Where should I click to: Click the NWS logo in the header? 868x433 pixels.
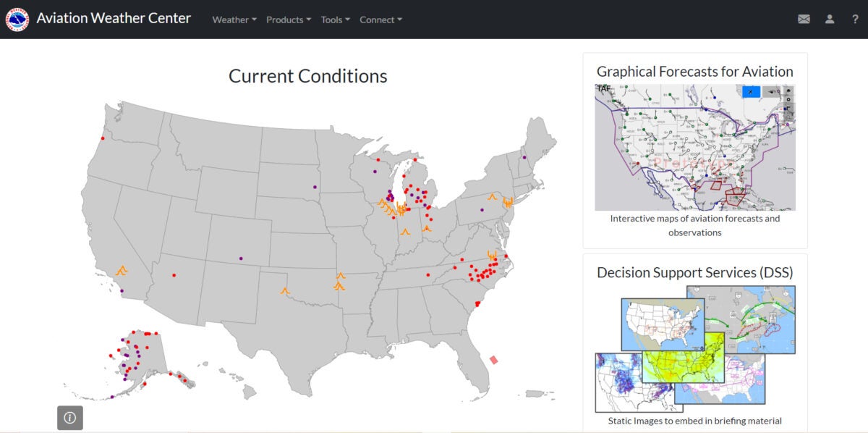(17, 20)
